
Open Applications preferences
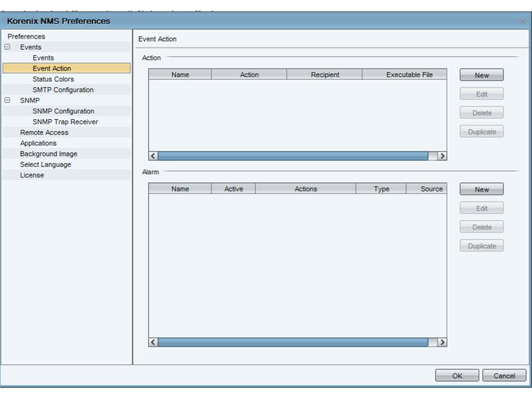pyautogui.click(x=39, y=143)
